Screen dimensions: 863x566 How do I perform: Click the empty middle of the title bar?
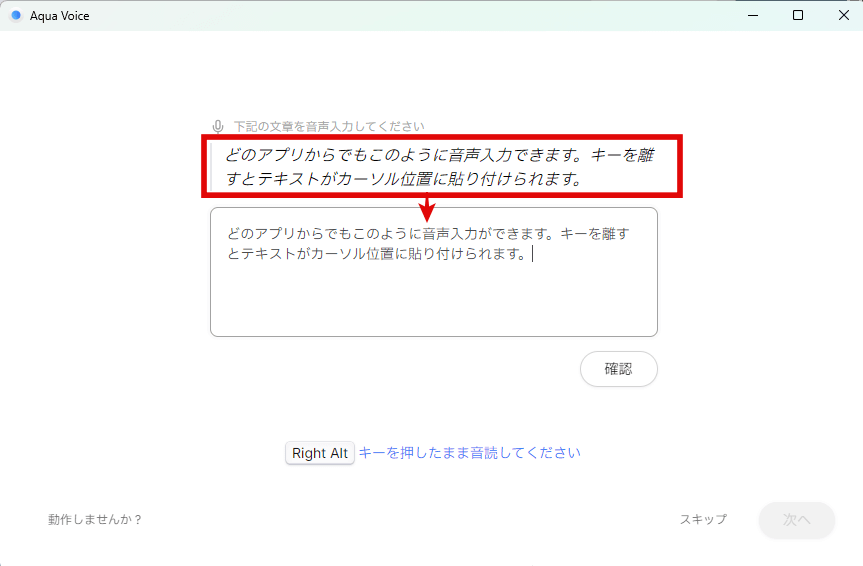pos(400,16)
